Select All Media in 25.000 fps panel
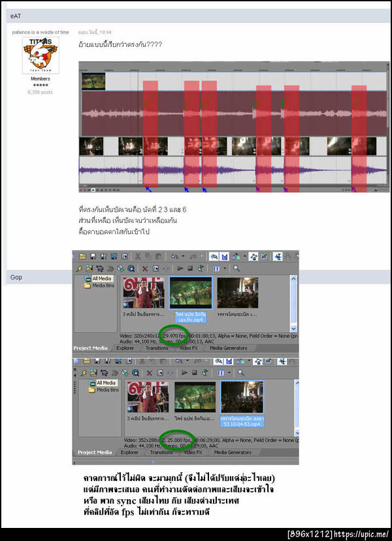Screen dimensions: 392x541 [106, 383]
